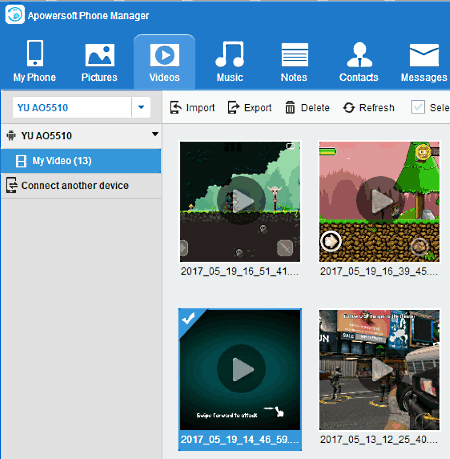Screen dimensions: 450x459
Task: Click the Android robot icon beside YU AO5510
Action: 11,136
